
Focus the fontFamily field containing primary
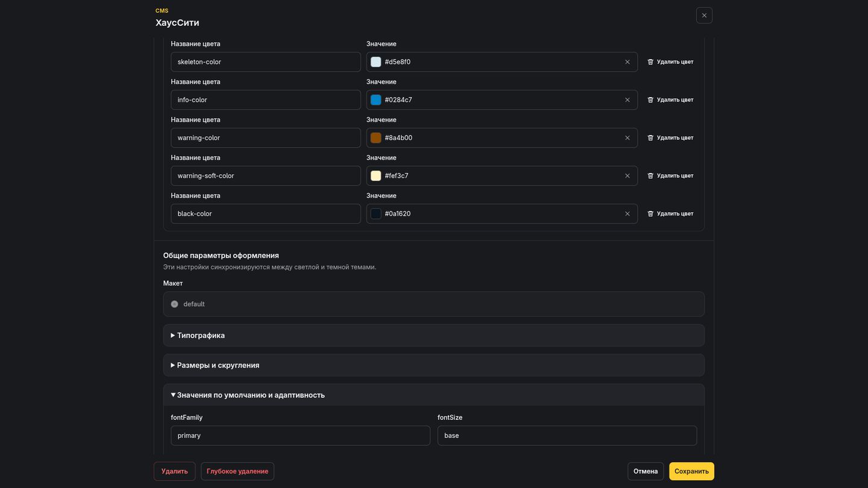300,436
